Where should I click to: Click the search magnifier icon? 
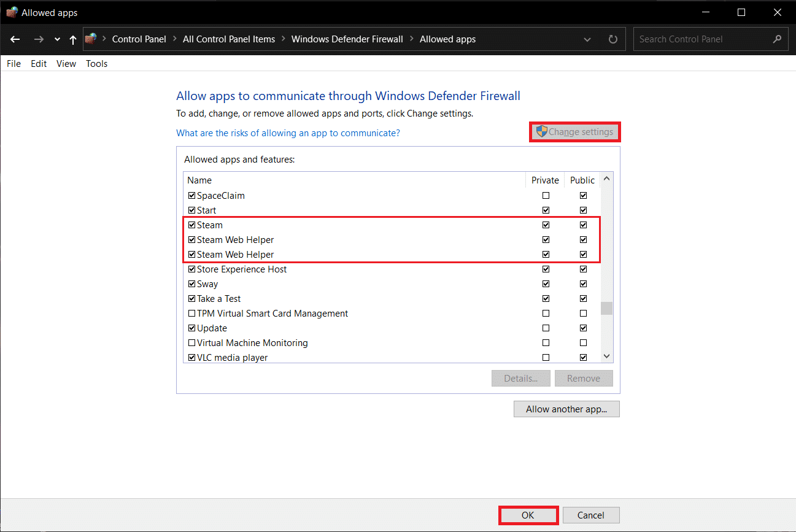pos(777,39)
